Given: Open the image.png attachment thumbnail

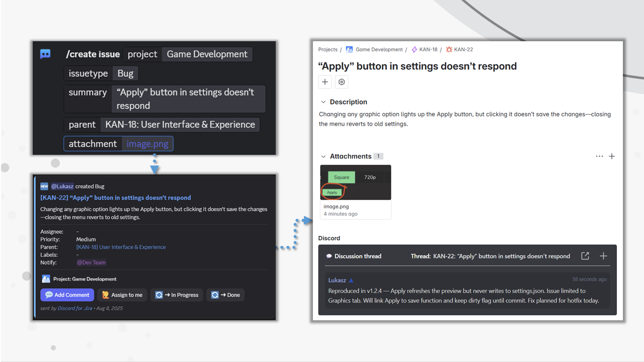Looking at the screenshot, I should 355,182.
